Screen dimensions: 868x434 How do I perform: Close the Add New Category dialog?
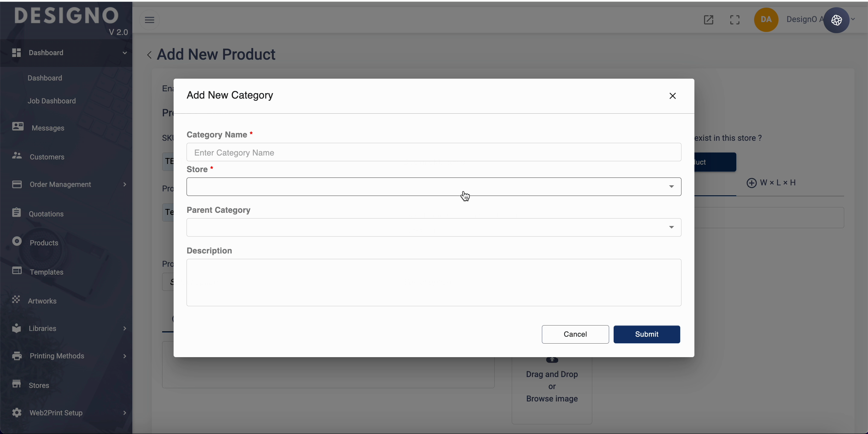click(x=672, y=96)
